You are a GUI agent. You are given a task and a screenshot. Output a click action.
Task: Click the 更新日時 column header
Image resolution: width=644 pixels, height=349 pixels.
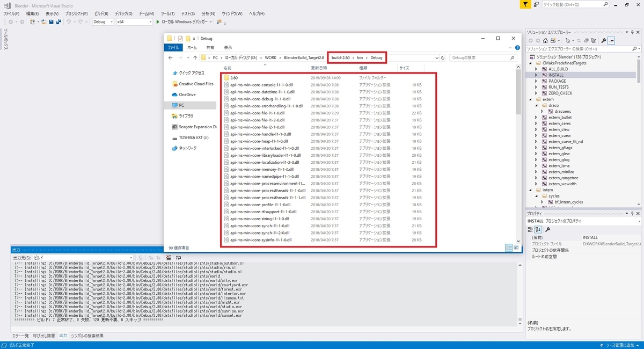click(x=319, y=68)
